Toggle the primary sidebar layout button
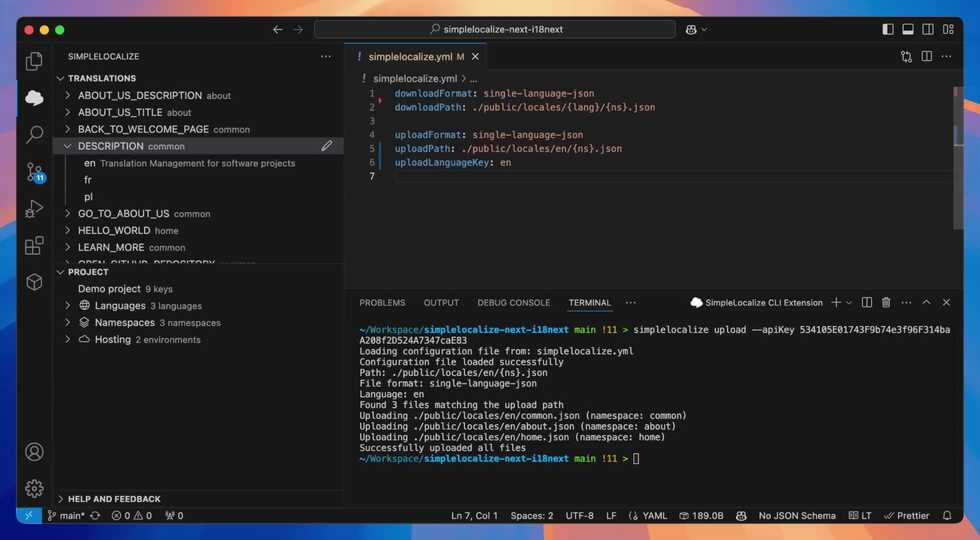This screenshot has height=540, width=980. (887, 30)
